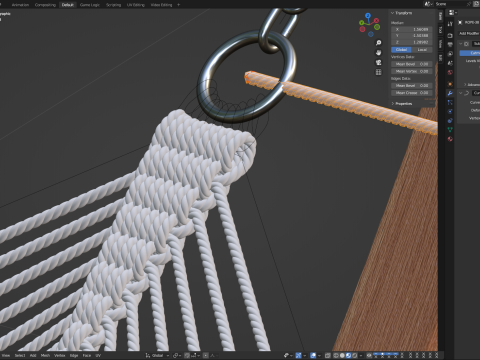Collapse the Transform panel

(x=393, y=13)
